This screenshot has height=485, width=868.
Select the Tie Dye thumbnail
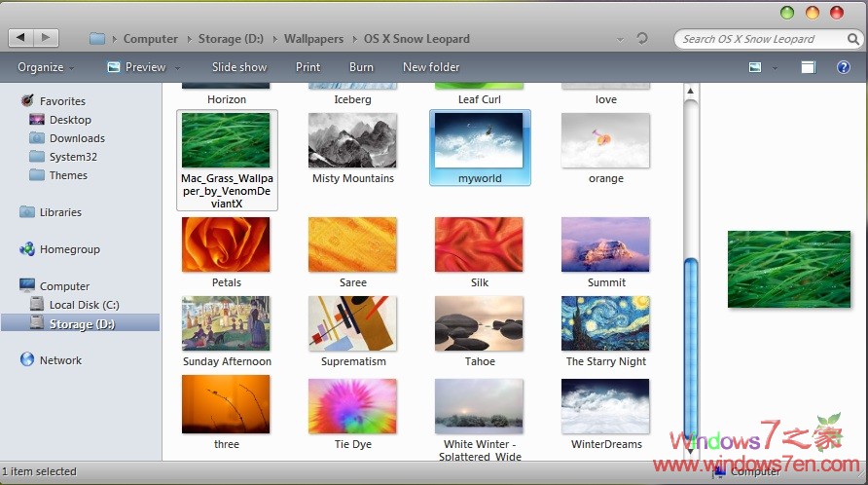click(352, 406)
